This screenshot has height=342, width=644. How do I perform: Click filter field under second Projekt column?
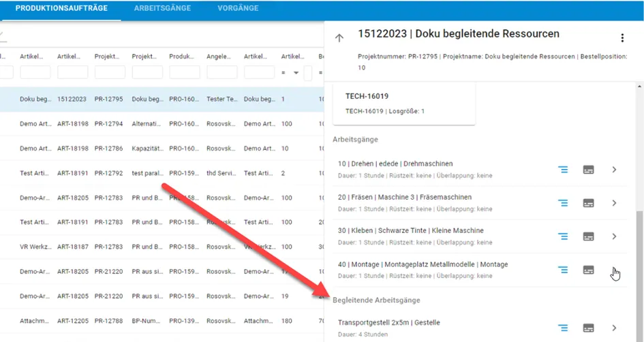[147, 72]
